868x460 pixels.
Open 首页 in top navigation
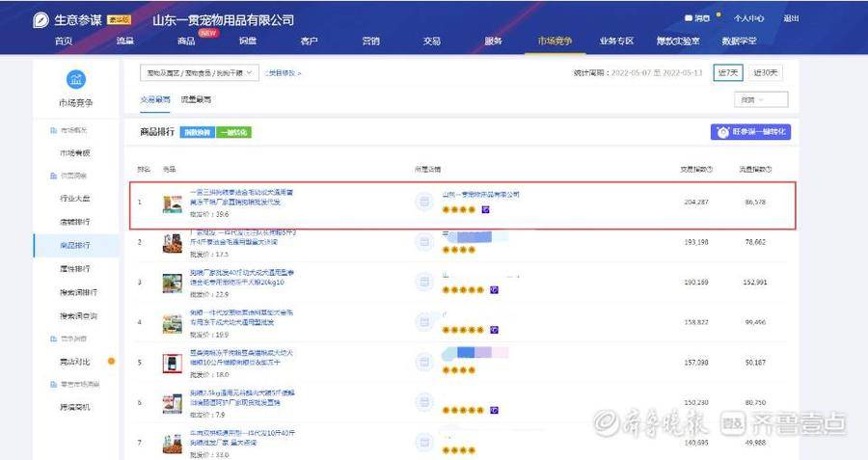coord(64,41)
